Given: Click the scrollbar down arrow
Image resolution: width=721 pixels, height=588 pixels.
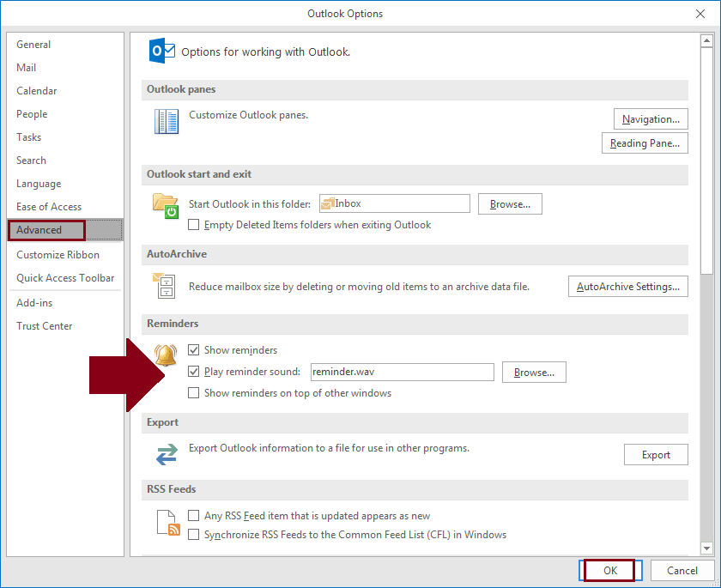Looking at the screenshot, I should click(707, 549).
